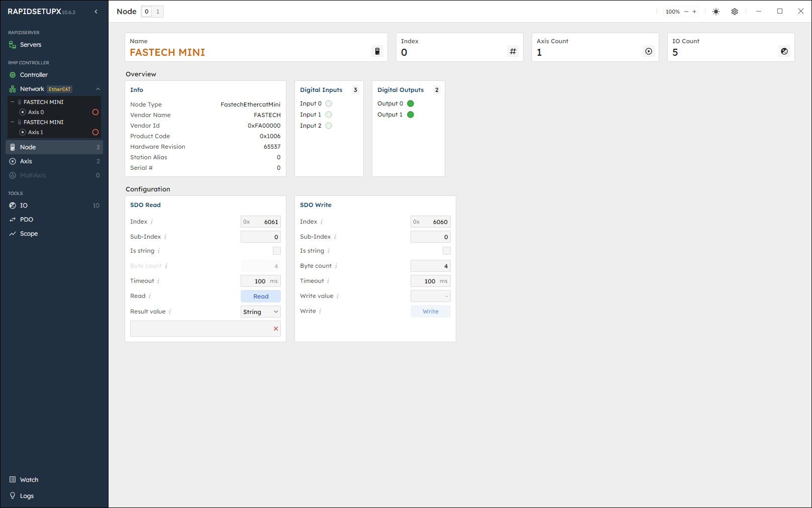The image size is (812, 508).
Task: Increase zoom with the plus icon
Action: (694, 12)
